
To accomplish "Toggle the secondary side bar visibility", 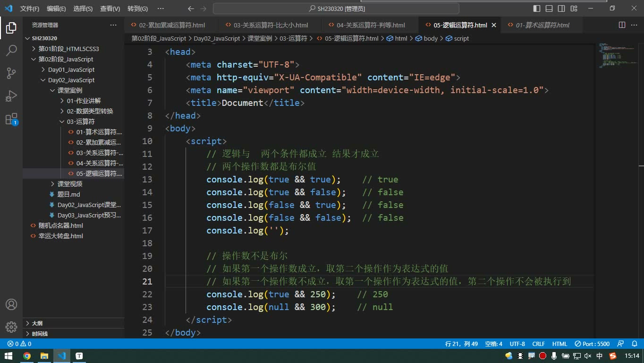I will tap(561, 9).
